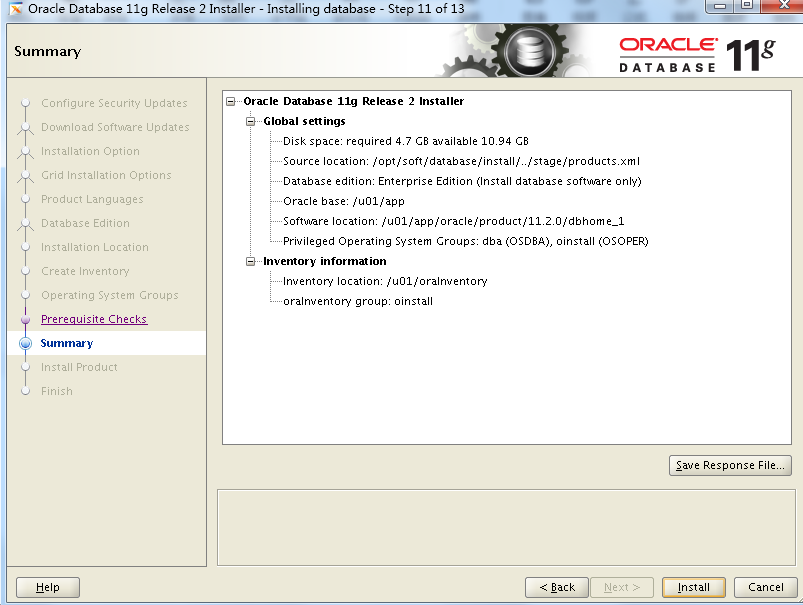Image resolution: width=803 pixels, height=605 pixels.
Task: Click the Configure Security Updates step
Action: tap(114, 103)
